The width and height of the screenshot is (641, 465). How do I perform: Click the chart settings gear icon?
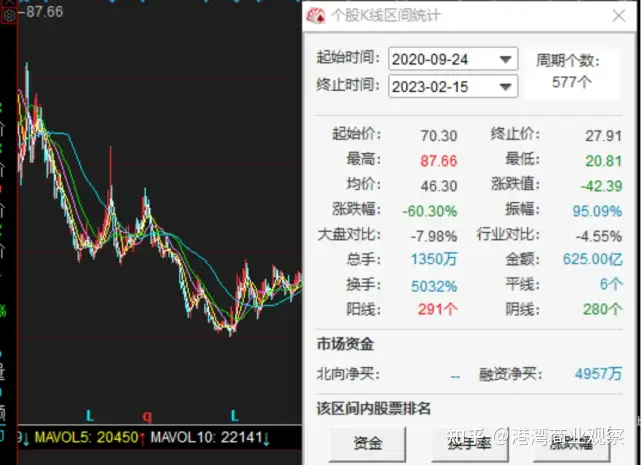pos(9,16)
